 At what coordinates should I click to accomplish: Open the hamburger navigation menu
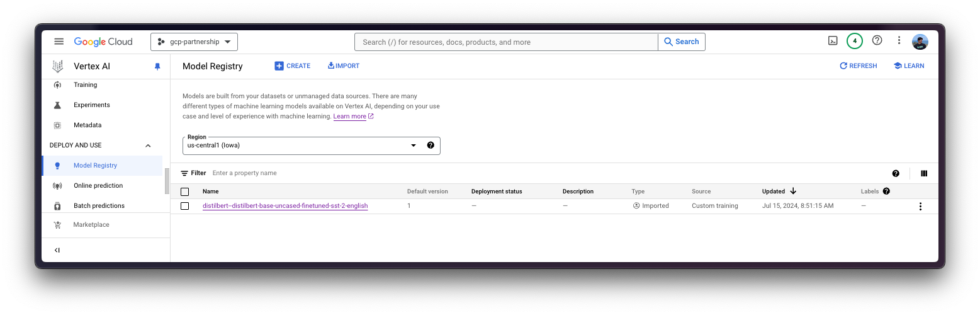(59, 42)
